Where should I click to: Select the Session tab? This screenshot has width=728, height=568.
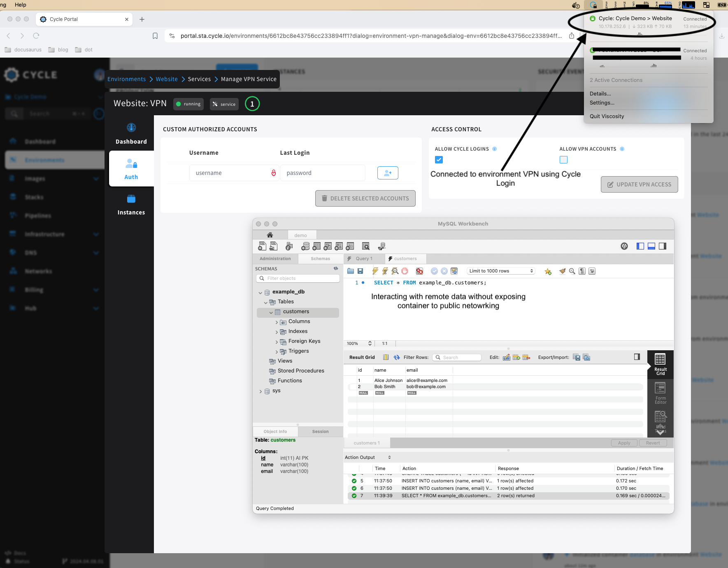coord(321,431)
